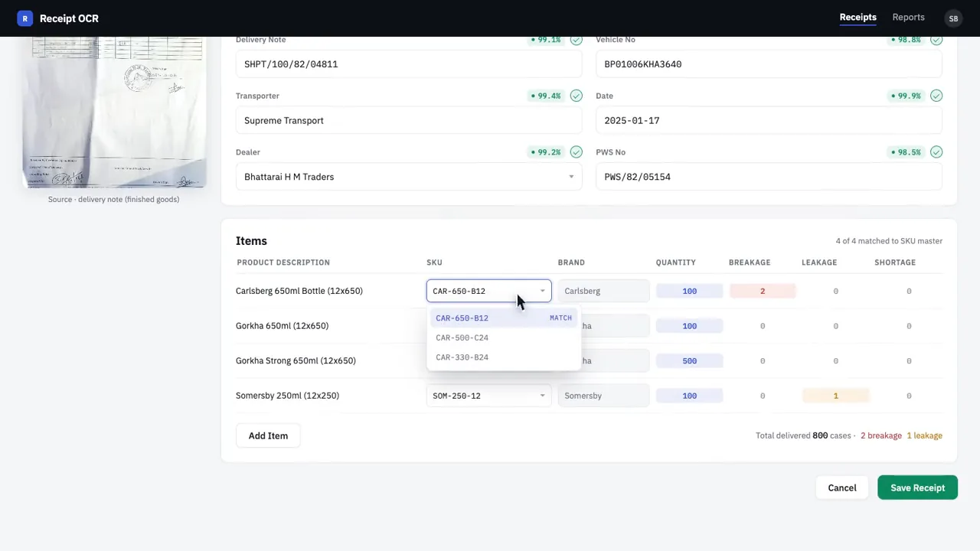Viewport: 980px width, 551px height.
Task: Click the Gorkha Strong 650ml (12x650) description
Action: click(x=296, y=360)
